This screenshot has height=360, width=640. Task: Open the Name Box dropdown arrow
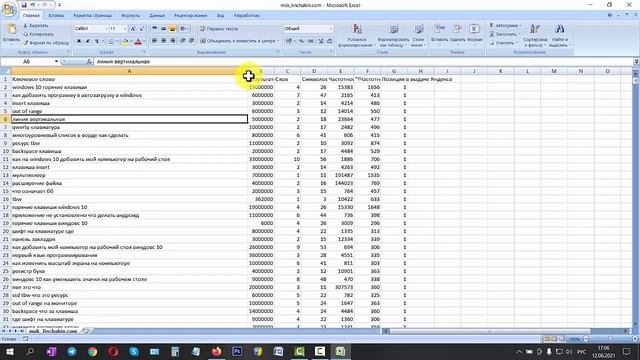coord(56,62)
